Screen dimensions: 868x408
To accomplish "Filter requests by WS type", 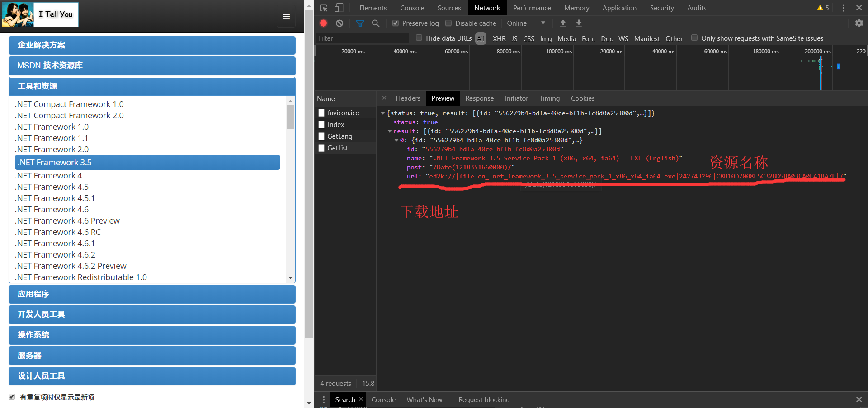I will (x=623, y=38).
